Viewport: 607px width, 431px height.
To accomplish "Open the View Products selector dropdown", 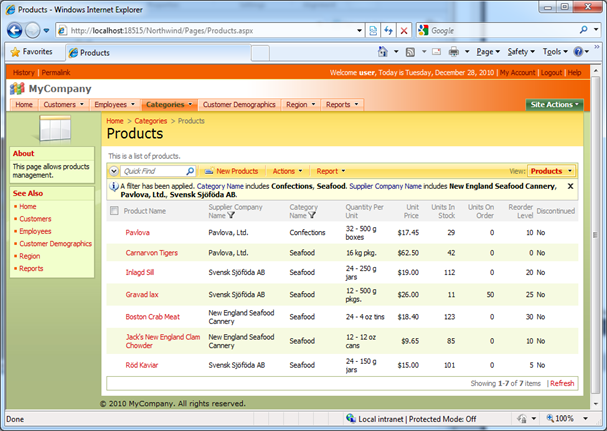I will click(551, 171).
